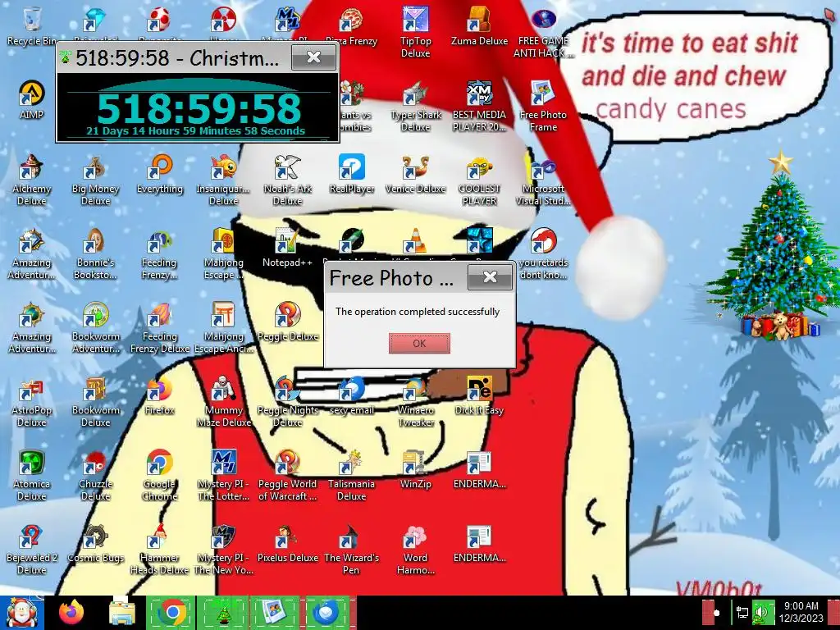840x630 pixels.
Task: Select the Peggle Deluxe desktop icon
Action: click(288, 322)
